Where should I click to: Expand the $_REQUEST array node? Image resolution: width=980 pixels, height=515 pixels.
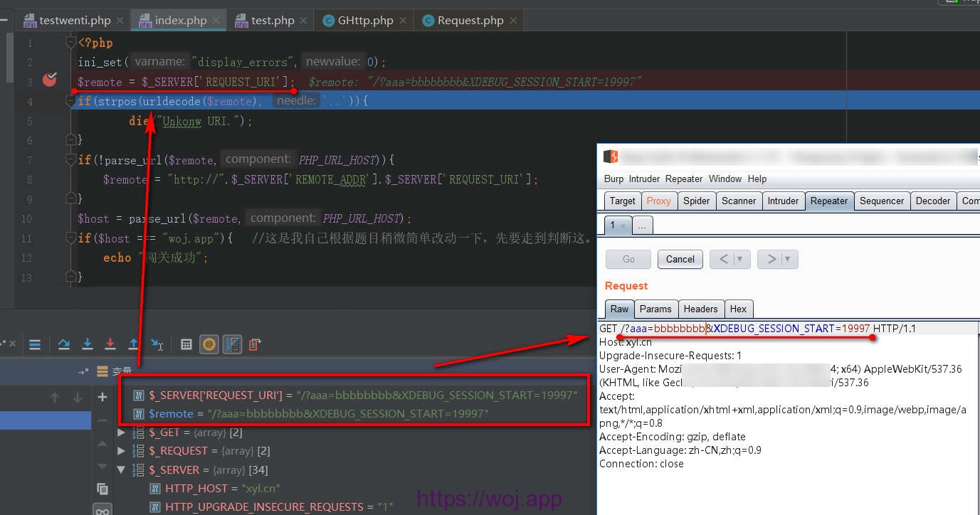click(122, 451)
